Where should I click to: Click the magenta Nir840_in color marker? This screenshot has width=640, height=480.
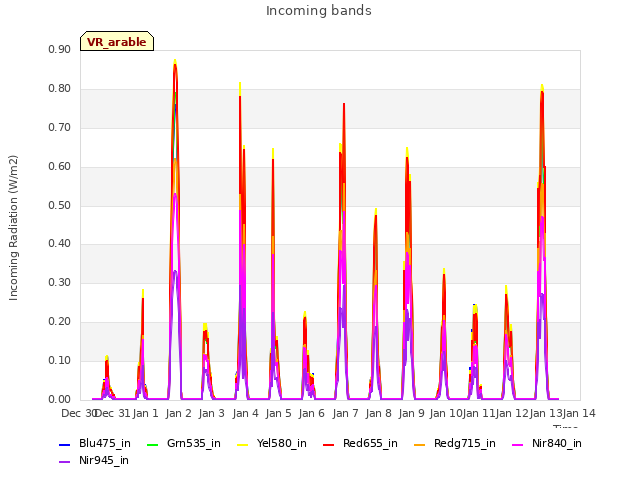(518, 444)
